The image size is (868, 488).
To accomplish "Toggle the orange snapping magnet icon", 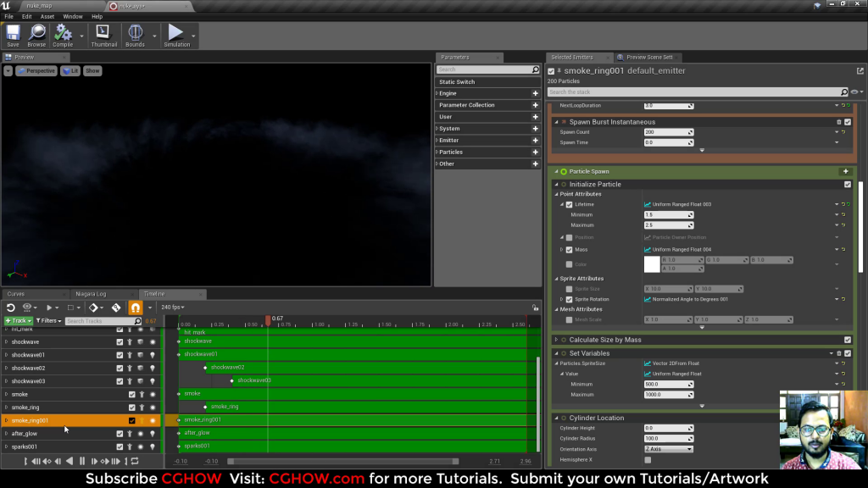I will [x=134, y=307].
